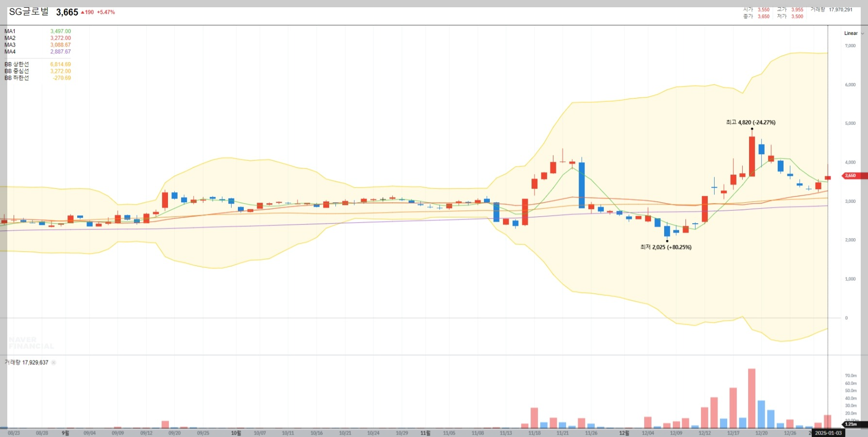Click BB 하한선 value -270.69
The image size is (868, 437).
click(62, 78)
